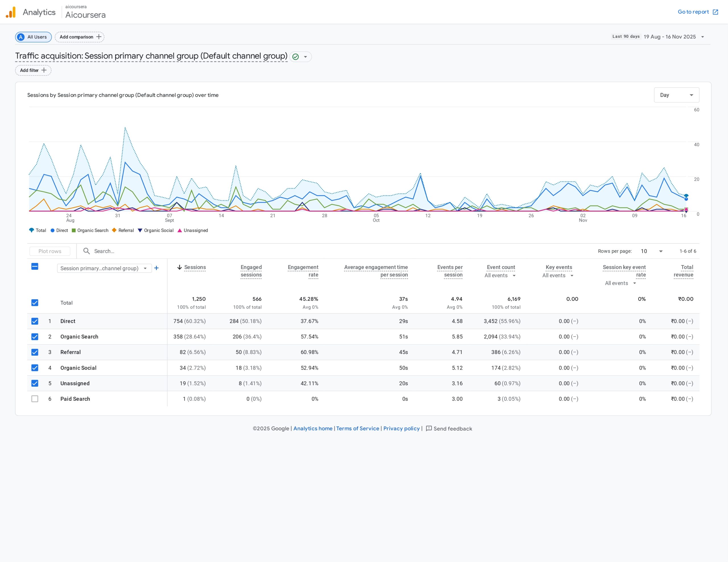Viewport: 728px width, 562px height.
Task: Click the All Users segment badge
Action: click(x=33, y=37)
